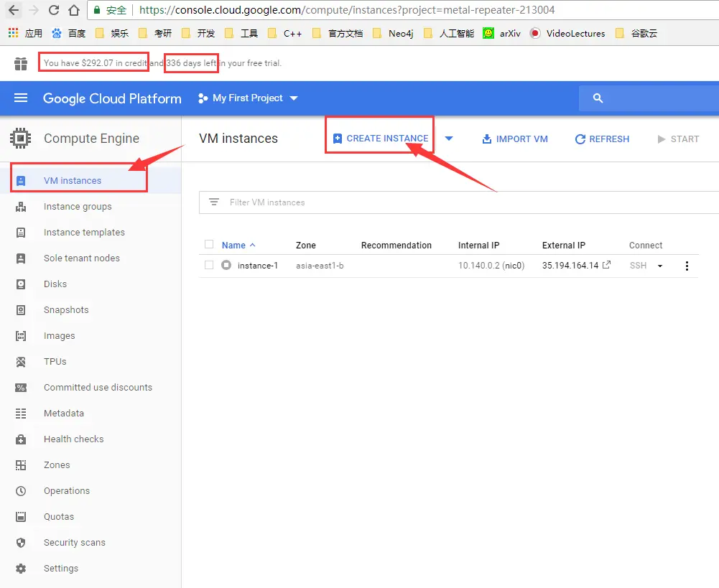Viewport: 719px width, 588px height.
Task: Open Metadata page
Action: coord(64,414)
